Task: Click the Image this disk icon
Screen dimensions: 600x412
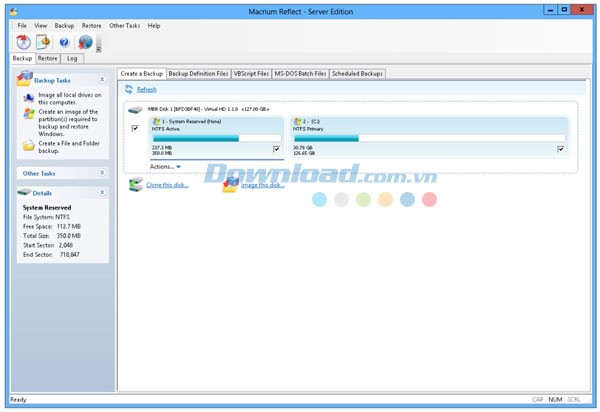Action: (230, 185)
